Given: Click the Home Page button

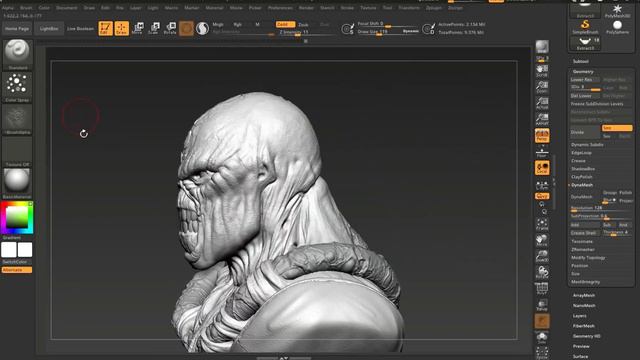Looking at the screenshot, I should tap(17, 29).
